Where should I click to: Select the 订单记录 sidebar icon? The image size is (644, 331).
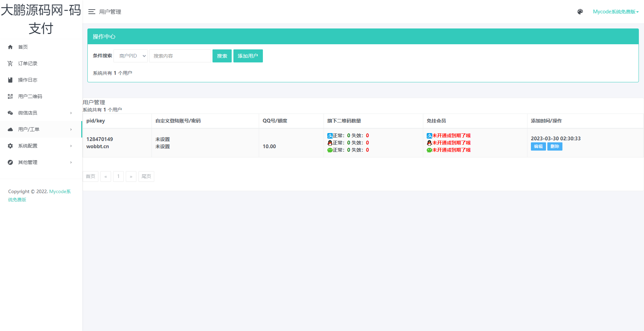(10, 63)
